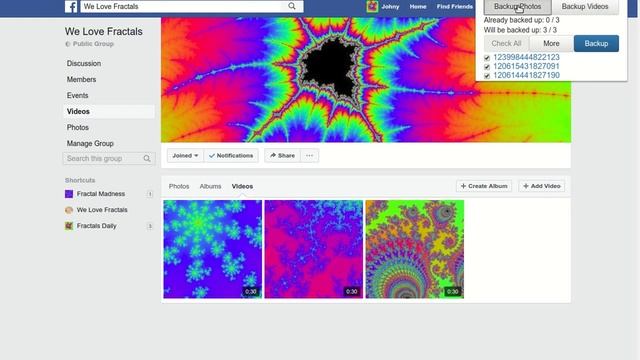Click the 'Already backed up: 0 / 3' text
The image size is (640, 360).
tap(521, 20)
